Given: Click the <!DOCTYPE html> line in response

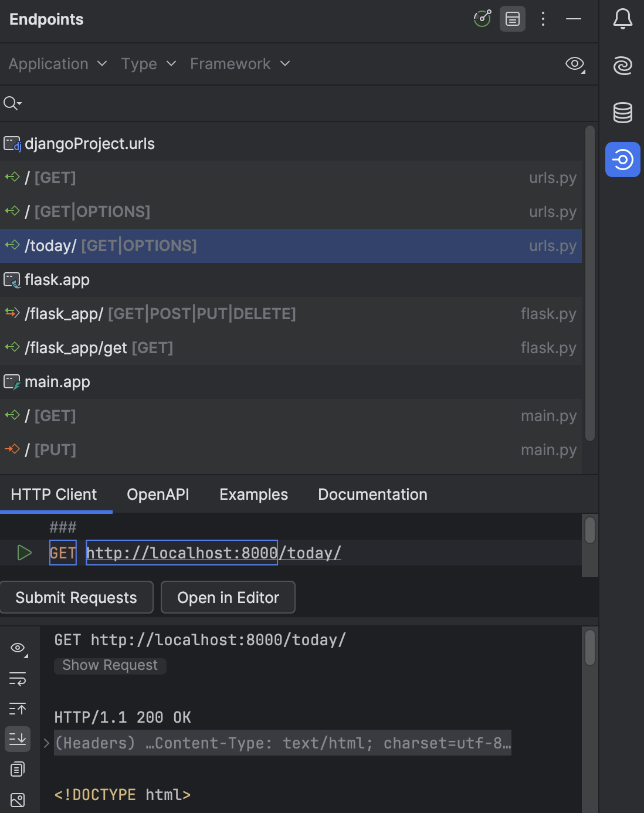Looking at the screenshot, I should (123, 795).
